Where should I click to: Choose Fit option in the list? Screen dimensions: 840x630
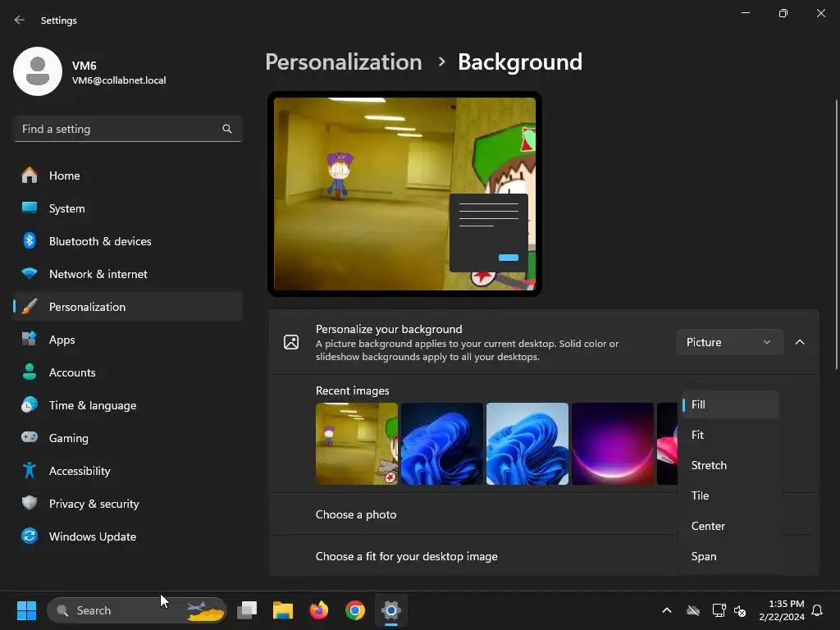[729, 435]
